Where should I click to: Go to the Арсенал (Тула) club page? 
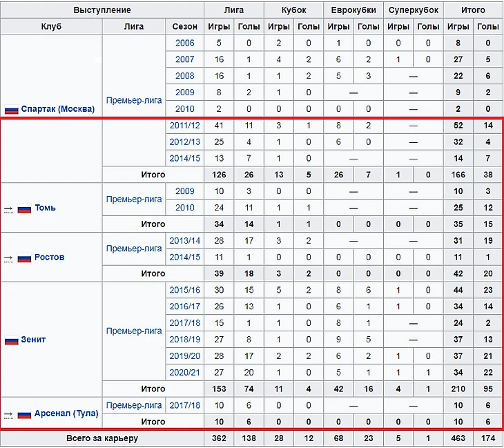67,414
